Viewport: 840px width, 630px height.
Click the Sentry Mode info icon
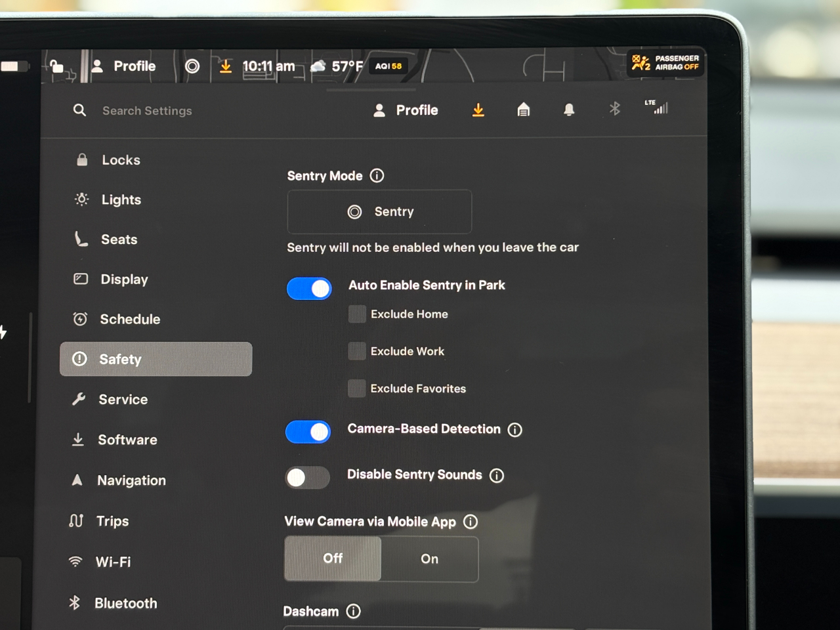click(377, 176)
